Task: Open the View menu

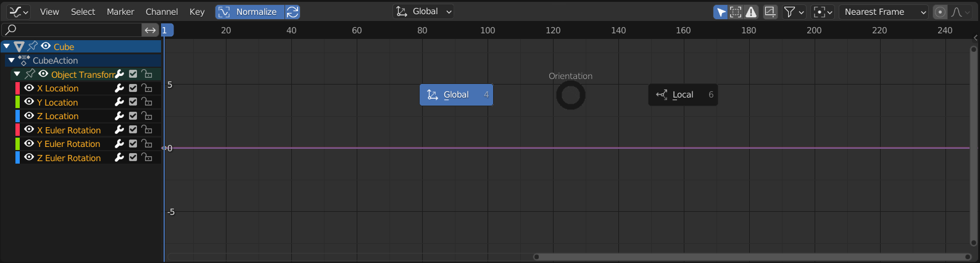Action: pyautogui.click(x=49, y=12)
